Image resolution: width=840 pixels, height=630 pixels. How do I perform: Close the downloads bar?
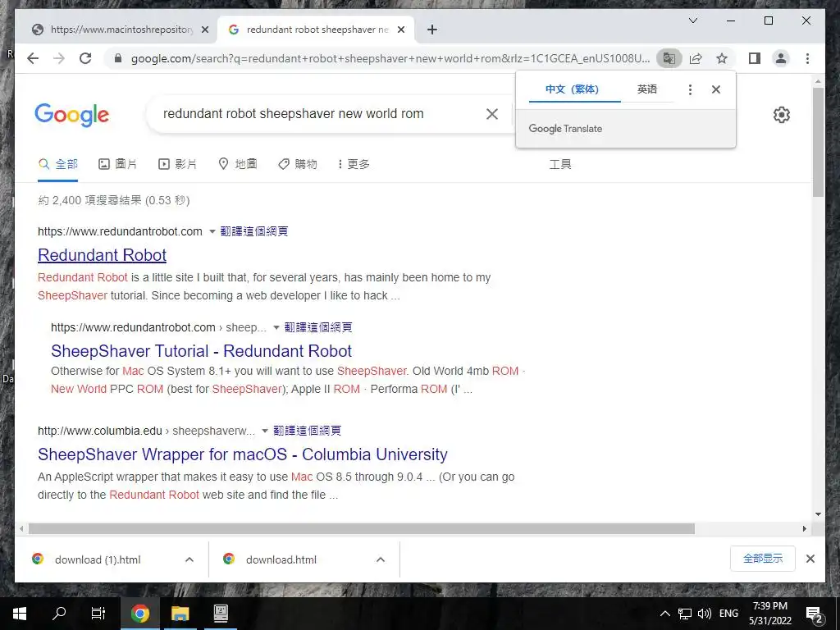click(x=810, y=559)
